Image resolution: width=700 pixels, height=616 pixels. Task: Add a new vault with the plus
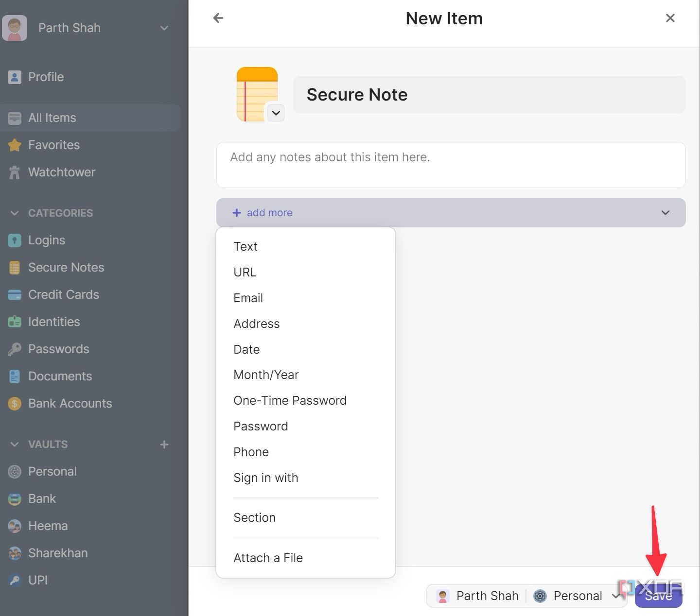[164, 444]
